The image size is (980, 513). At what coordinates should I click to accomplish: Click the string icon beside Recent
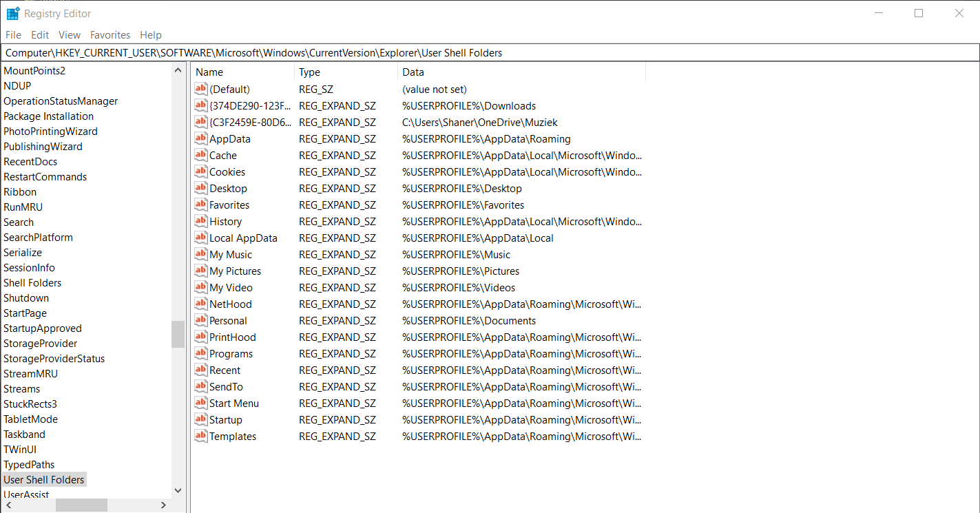[200, 370]
